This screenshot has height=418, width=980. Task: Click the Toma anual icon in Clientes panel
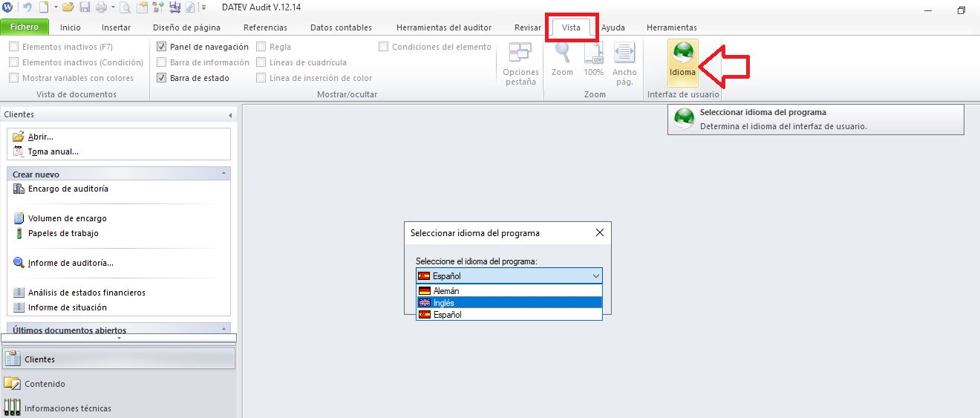pos(19,151)
